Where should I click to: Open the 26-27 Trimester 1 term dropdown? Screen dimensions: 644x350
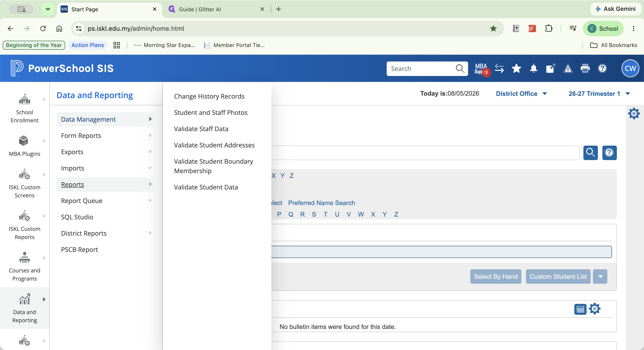599,94
